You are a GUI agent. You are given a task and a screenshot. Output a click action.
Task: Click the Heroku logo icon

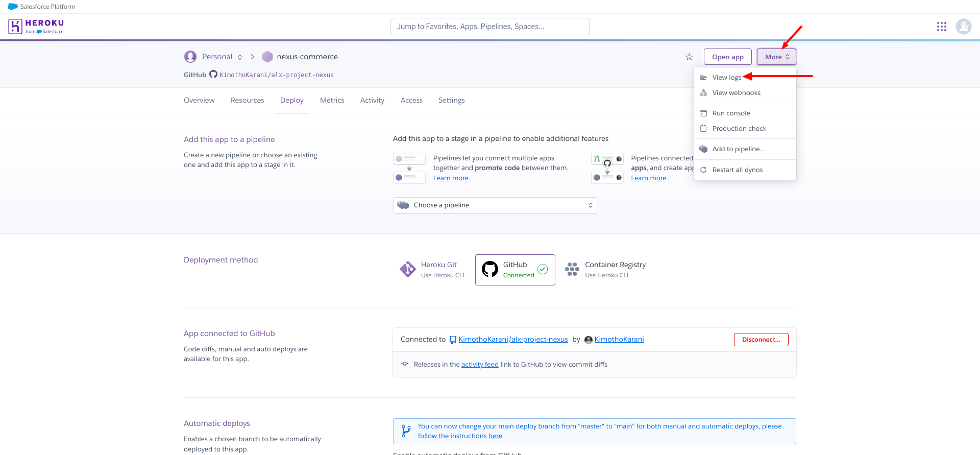point(15,26)
